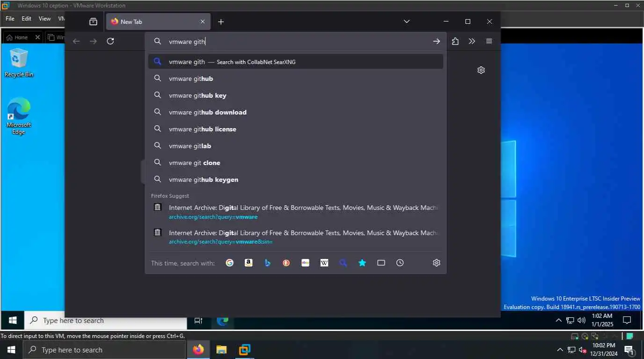
Task: Open host muted volume icon
Action: (x=583, y=350)
